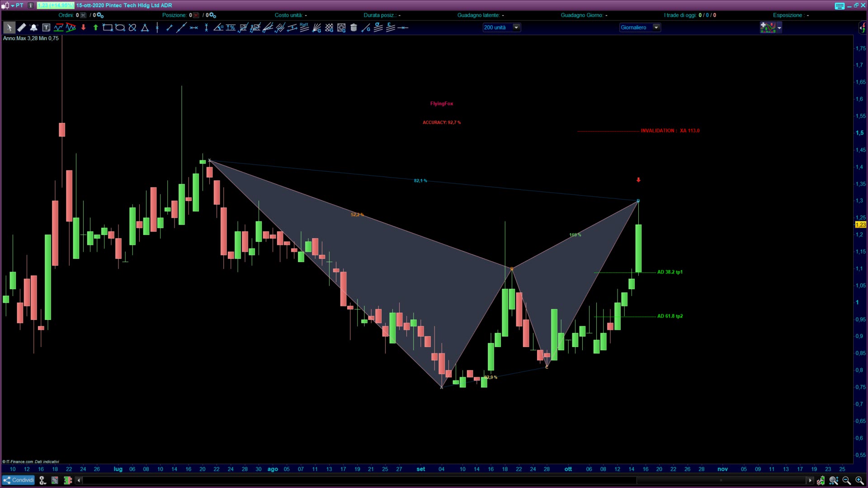Select the triangle drawing tool
Screen dimensions: 868x488
tap(145, 28)
